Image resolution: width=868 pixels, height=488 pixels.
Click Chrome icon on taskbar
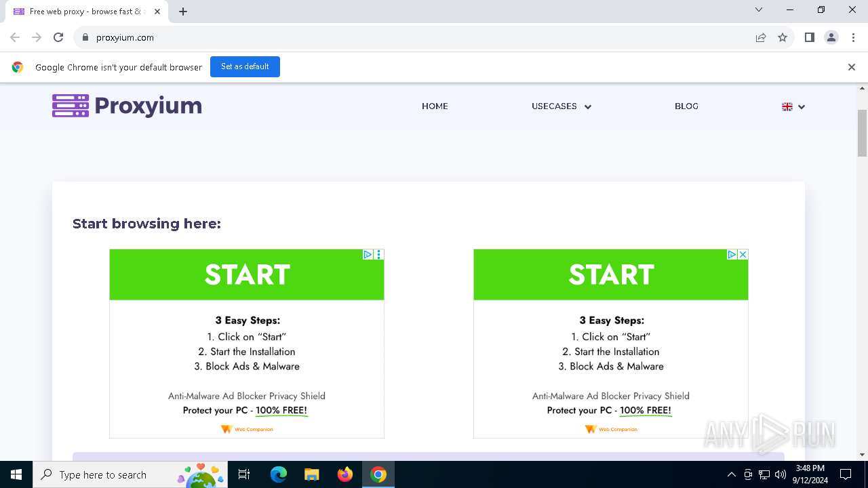(x=378, y=474)
